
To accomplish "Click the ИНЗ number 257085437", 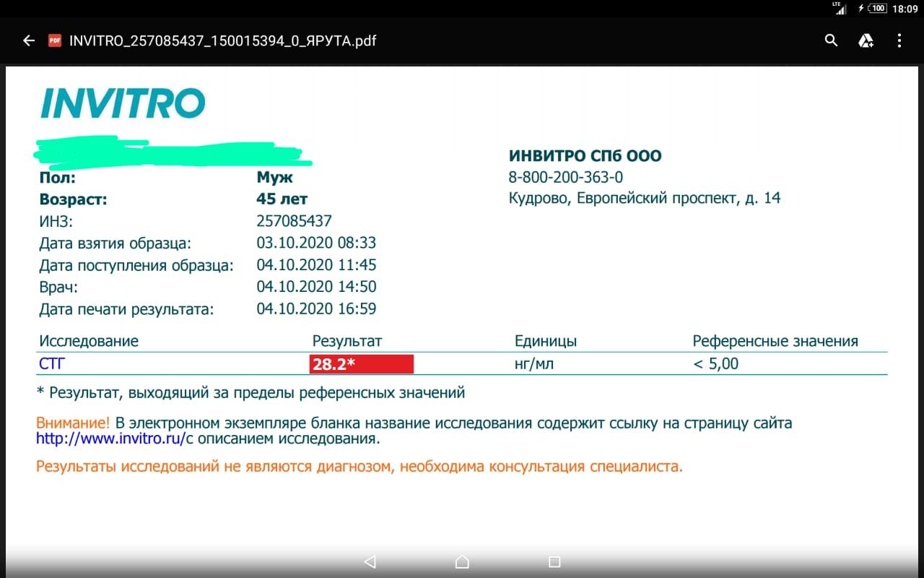I will 294,221.
